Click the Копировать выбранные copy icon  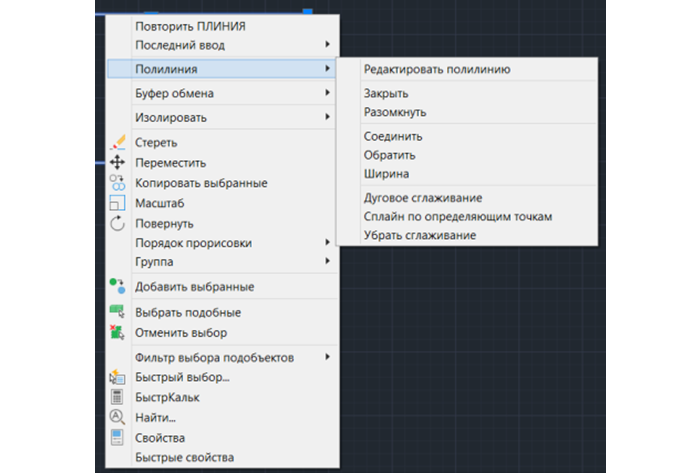pyautogui.click(x=117, y=183)
